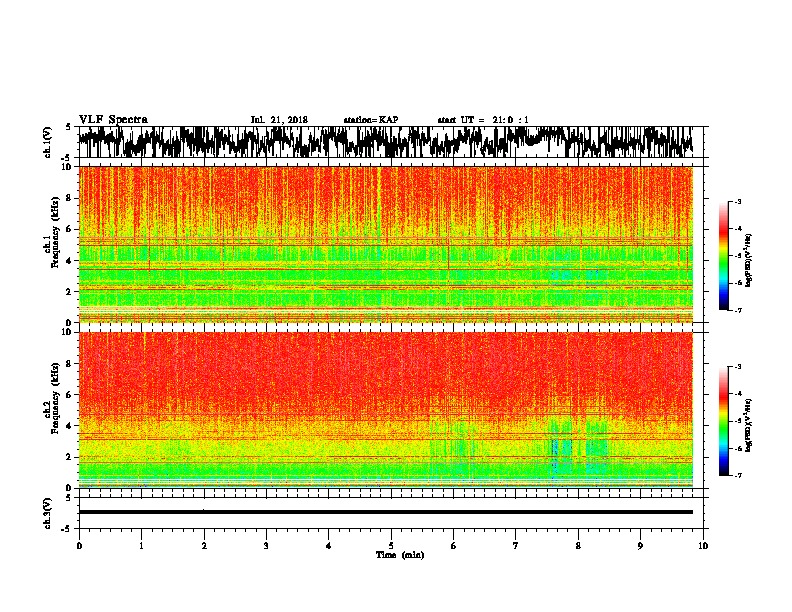Viewport: 792px width, 612px height.
Task: Click the log(PSD) label beside ch.2 colorbar
Action: (x=749, y=425)
